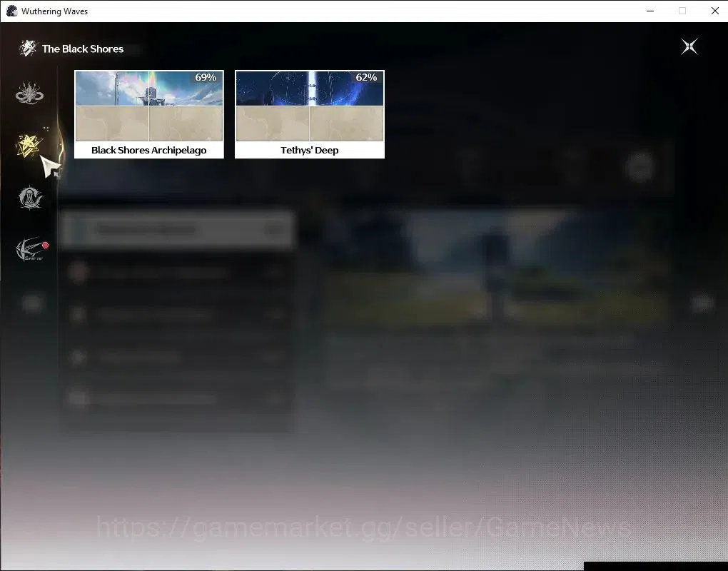Image resolution: width=728 pixels, height=571 pixels.
Task: Click the Black Shores Archipelago label text
Action: coord(149,150)
